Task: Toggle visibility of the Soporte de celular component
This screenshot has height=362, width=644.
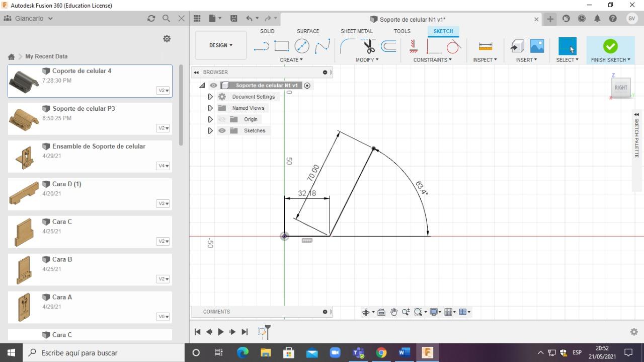Action: [x=213, y=86]
